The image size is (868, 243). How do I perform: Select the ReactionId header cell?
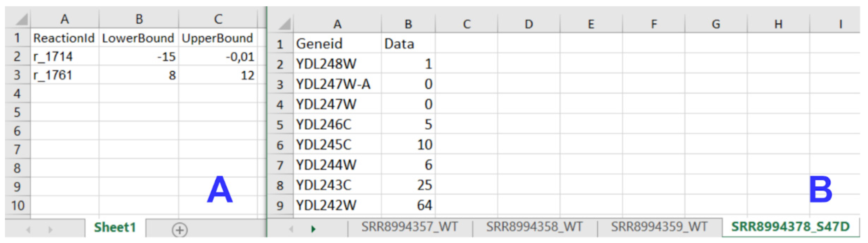tap(64, 38)
